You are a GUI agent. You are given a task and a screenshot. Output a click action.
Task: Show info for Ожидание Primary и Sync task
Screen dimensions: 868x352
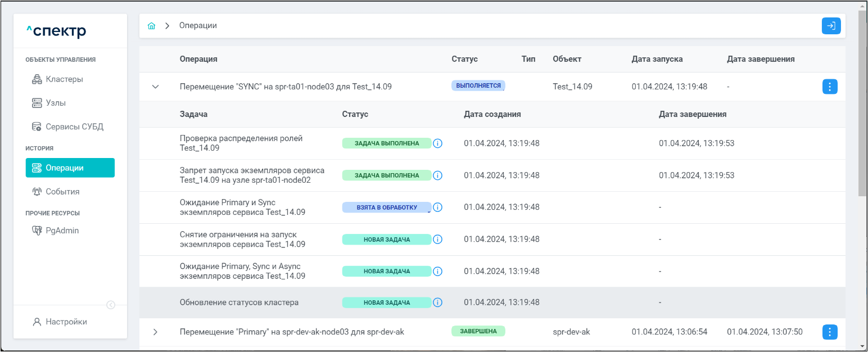point(438,207)
